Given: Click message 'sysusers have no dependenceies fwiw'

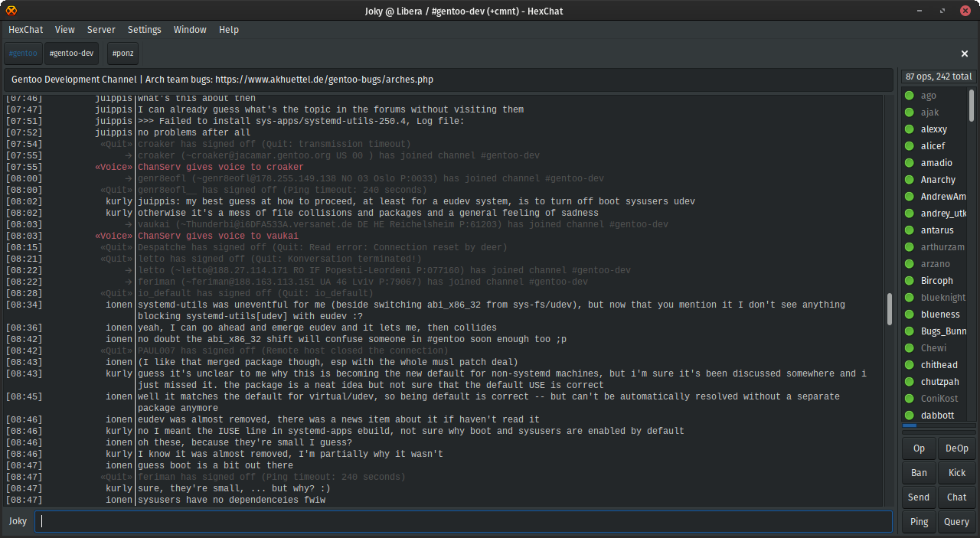Looking at the screenshot, I should 231,500.
